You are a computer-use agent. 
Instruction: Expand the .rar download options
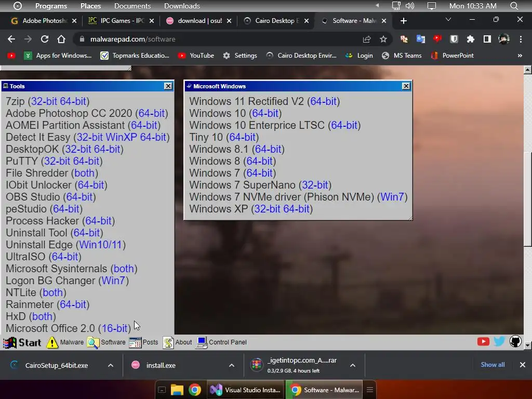click(353, 365)
